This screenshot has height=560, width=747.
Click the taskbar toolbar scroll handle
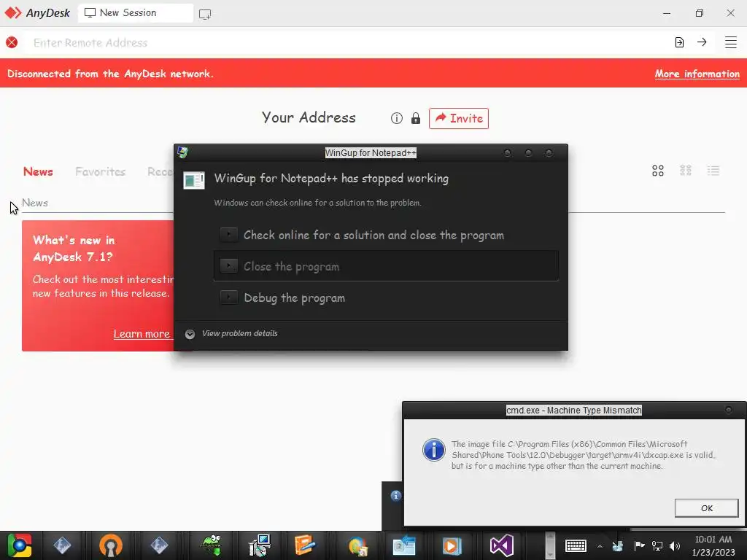550,545
